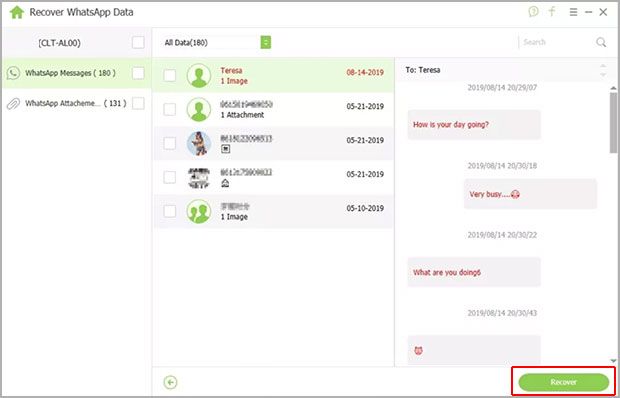Tick the WhatsApp Messages (180) checkbox
This screenshot has height=398, width=620.
point(138,73)
